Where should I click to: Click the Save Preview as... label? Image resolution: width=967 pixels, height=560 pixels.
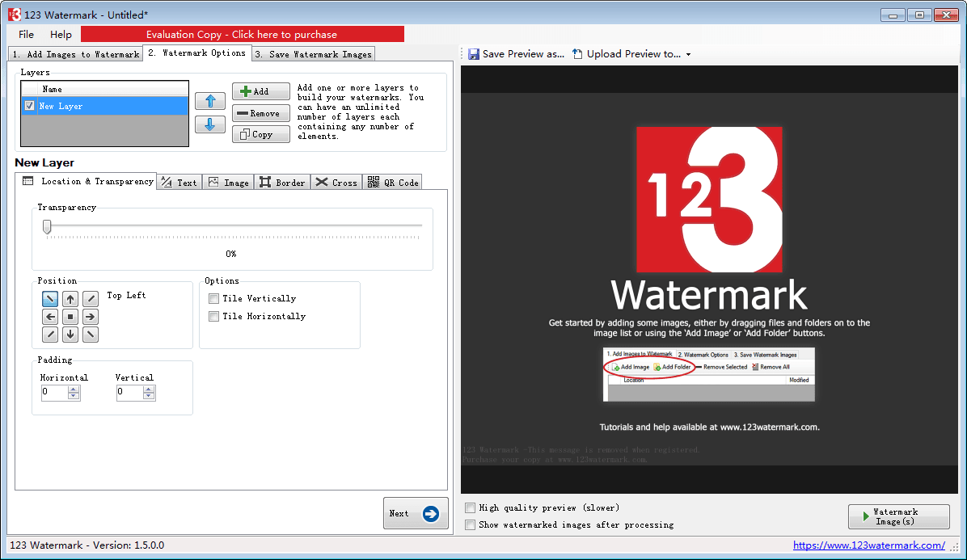[x=523, y=54]
